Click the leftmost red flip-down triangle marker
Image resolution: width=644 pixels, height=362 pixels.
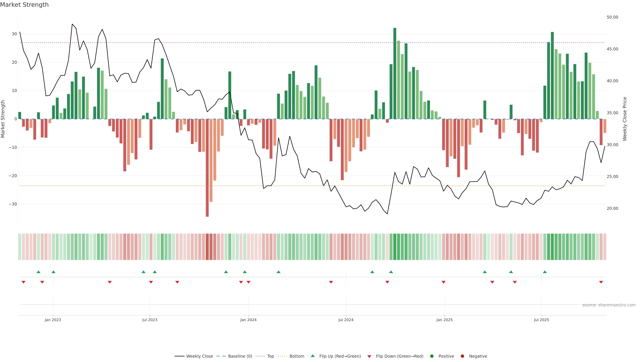pyautogui.click(x=23, y=282)
